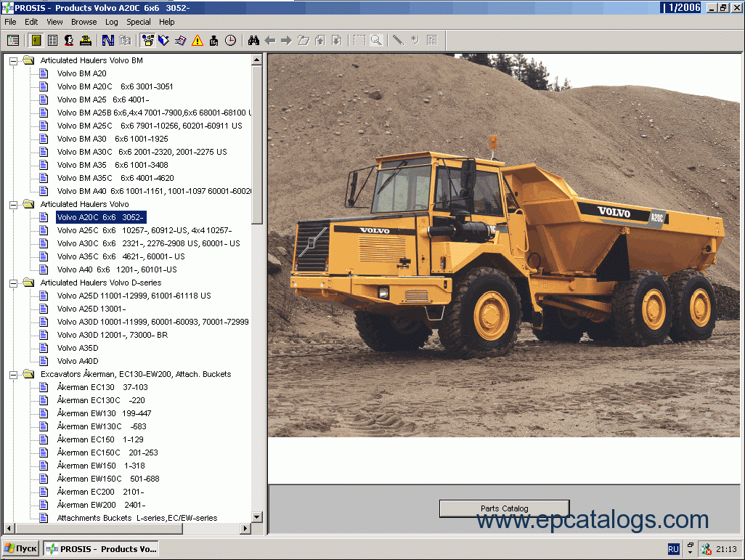Click the magnifier zoom icon
The height and width of the screenshot is (560, 745).
[377, 40]
